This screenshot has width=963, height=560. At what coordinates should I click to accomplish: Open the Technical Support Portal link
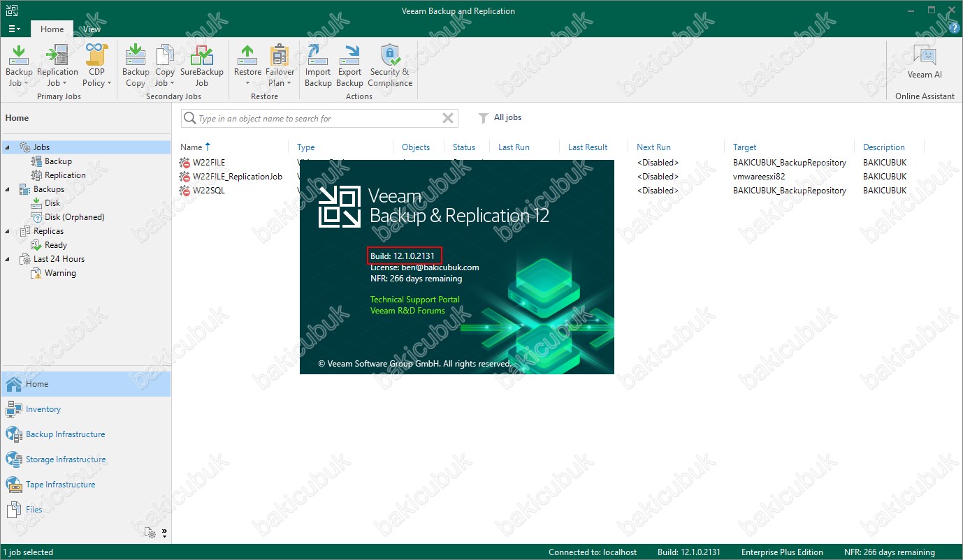tap(415, 300)
